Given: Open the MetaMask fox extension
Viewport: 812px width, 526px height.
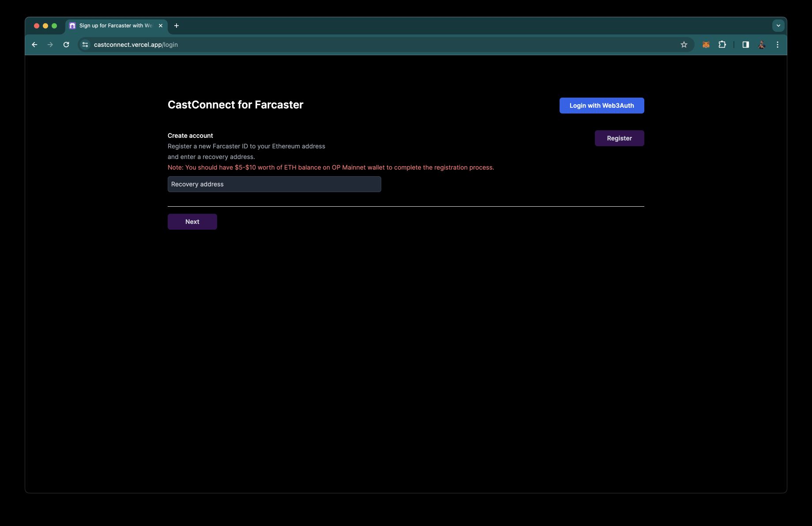Looking at the screenshot, I should [706, 45].
